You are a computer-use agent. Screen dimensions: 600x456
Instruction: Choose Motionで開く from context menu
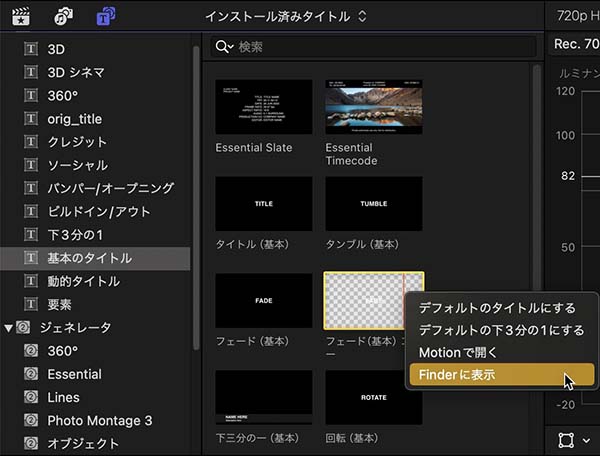pyautogui.click(x=458, y=352)
